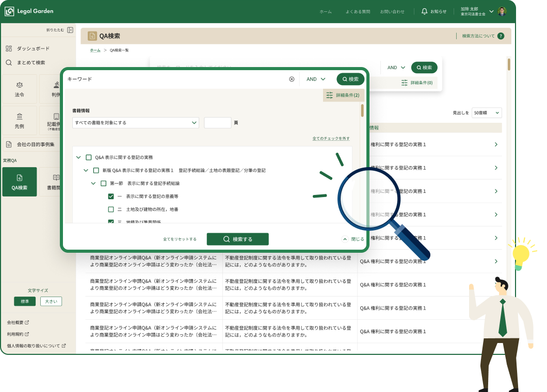Click the green 検索する button

tap(237, 239)
